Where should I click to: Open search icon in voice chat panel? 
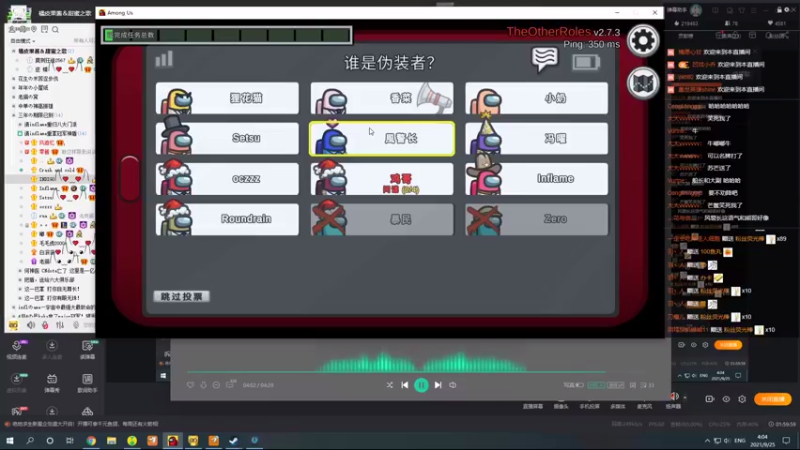coord(55,30)
